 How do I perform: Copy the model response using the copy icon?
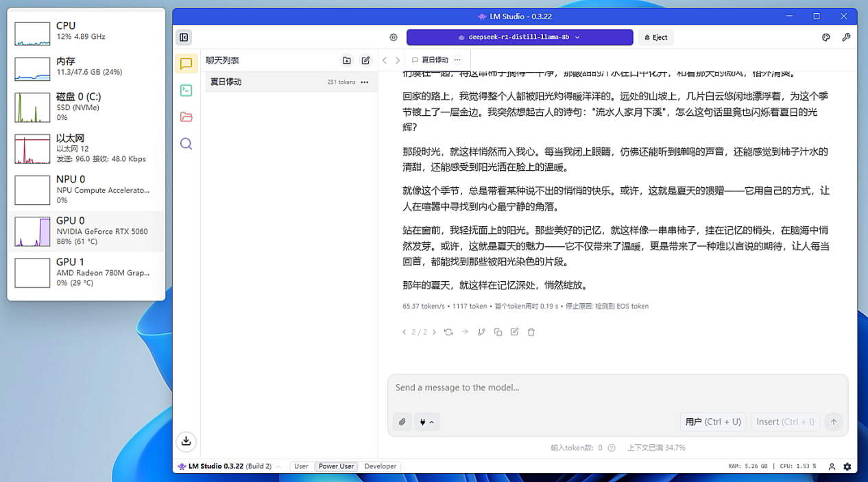(x=498, y=332)
